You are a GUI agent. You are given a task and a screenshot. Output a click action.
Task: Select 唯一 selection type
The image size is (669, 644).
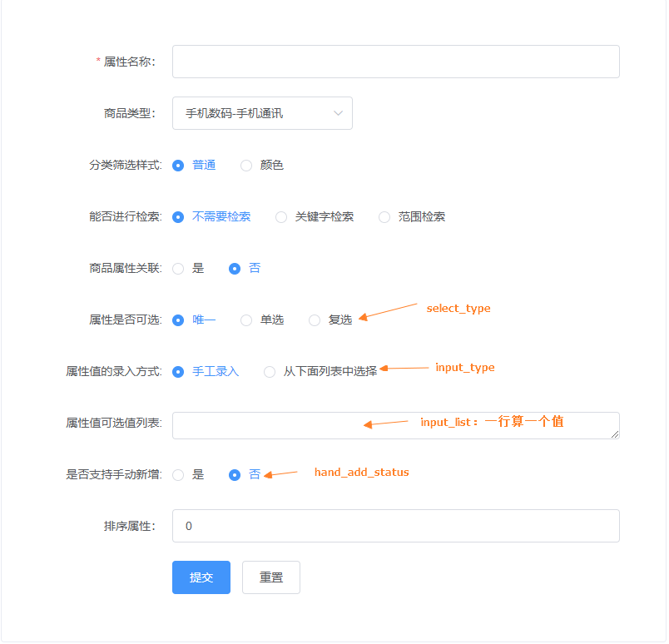coord(178,320)
